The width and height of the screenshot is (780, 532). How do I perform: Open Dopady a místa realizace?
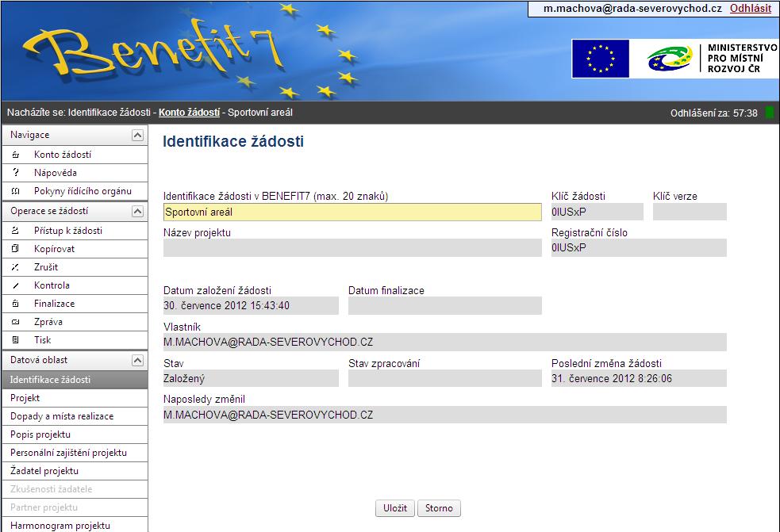[x=75, y=416]
